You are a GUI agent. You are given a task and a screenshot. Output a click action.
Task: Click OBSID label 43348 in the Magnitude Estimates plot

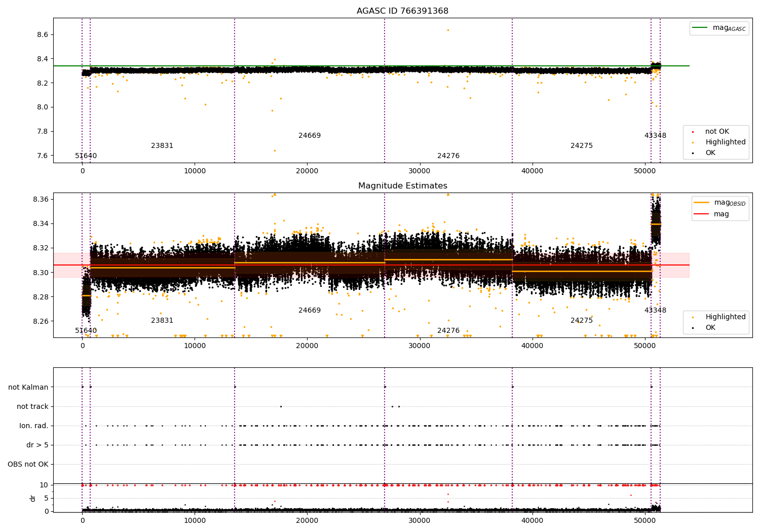coord(655,311)
